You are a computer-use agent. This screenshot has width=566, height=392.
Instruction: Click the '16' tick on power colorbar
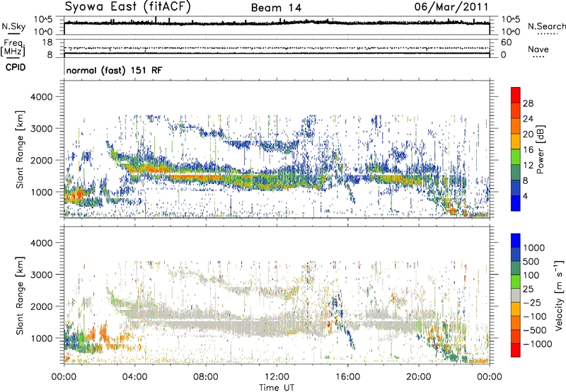[x=528, y=150]
